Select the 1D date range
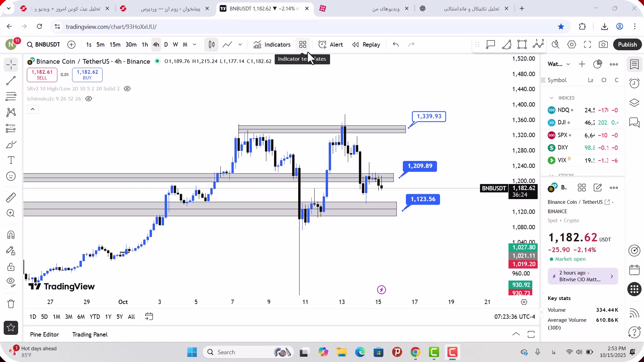Image resolution: width=644 pixels, height=362 pixels. (x=33, y=317)
